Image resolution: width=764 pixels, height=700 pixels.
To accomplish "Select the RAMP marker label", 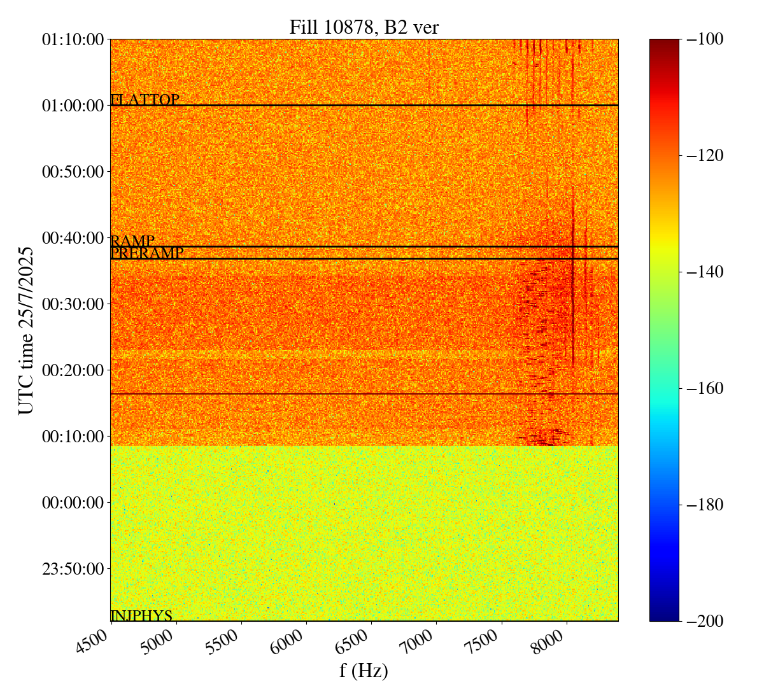I will pyautogui.click(x=132, y=241).
